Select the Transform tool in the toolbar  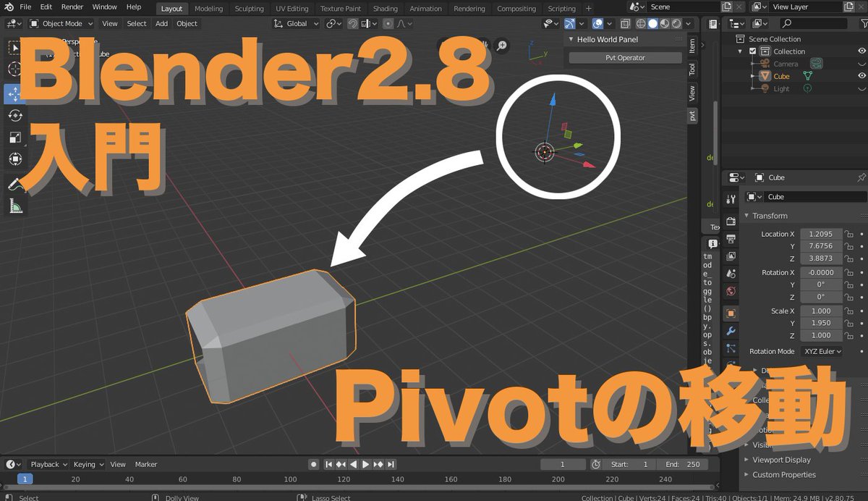coord(14,159)
